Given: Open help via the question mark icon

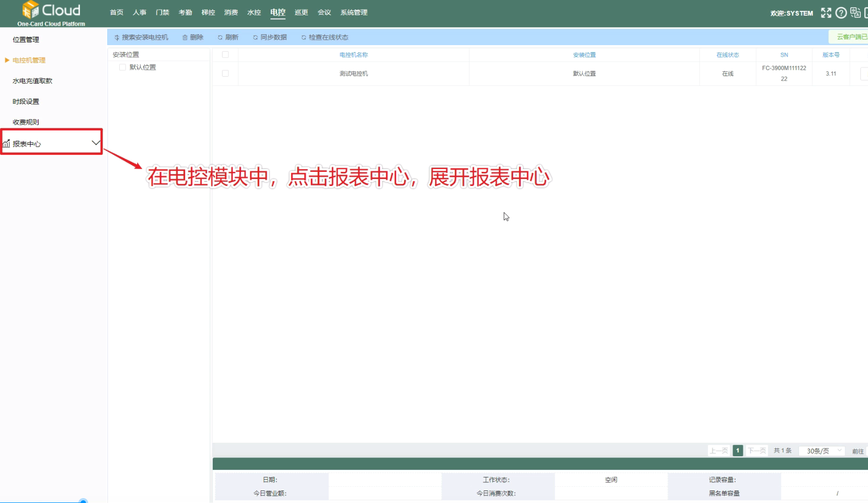Looking at the screenshot, I should coord(841,13).
